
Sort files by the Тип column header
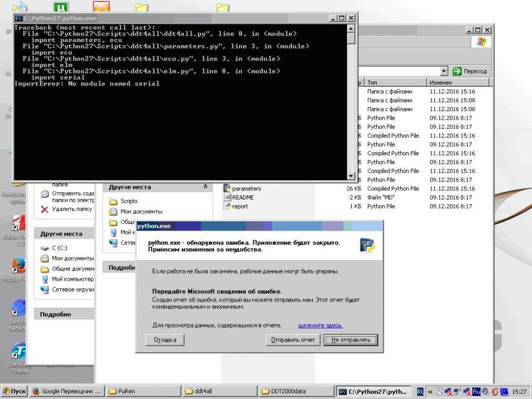396,82
